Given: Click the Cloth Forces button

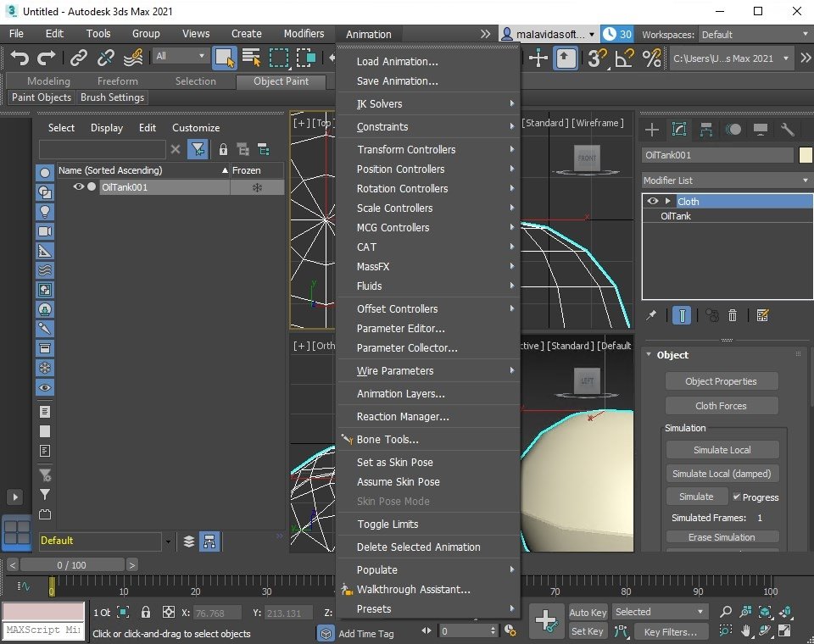Looking at the screenshot, I should point(721,406).
